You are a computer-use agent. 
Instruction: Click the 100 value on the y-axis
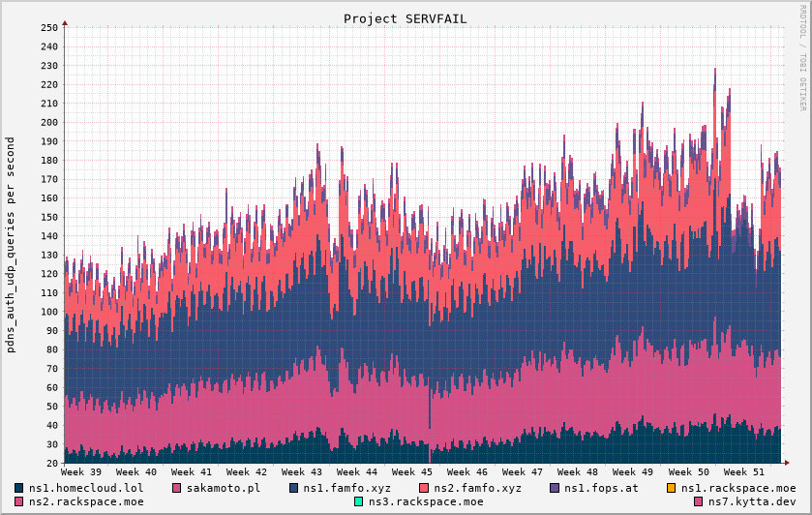pyautogui.click(x=49, y=312)
